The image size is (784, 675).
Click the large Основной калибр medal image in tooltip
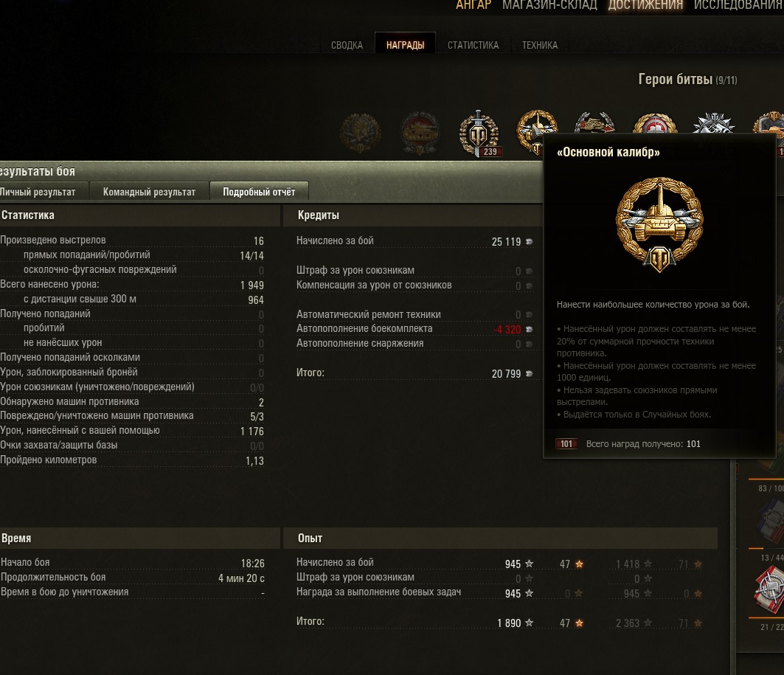[659, 224]
